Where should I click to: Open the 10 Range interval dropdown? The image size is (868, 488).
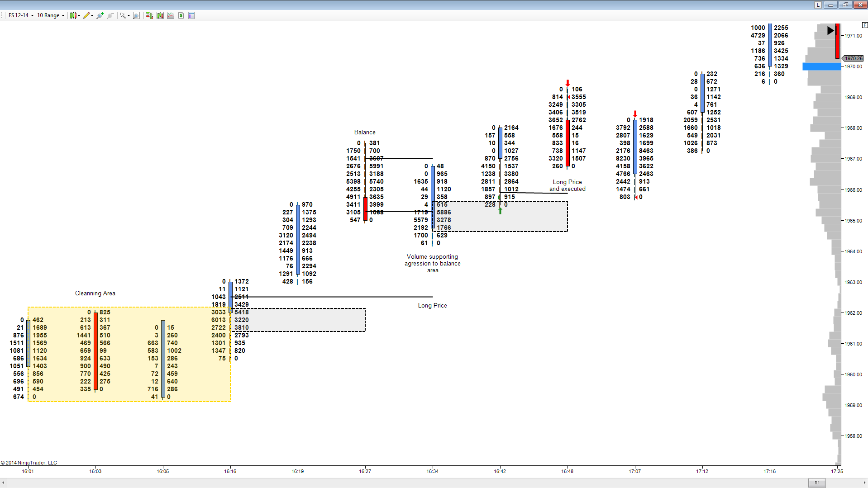51,15
